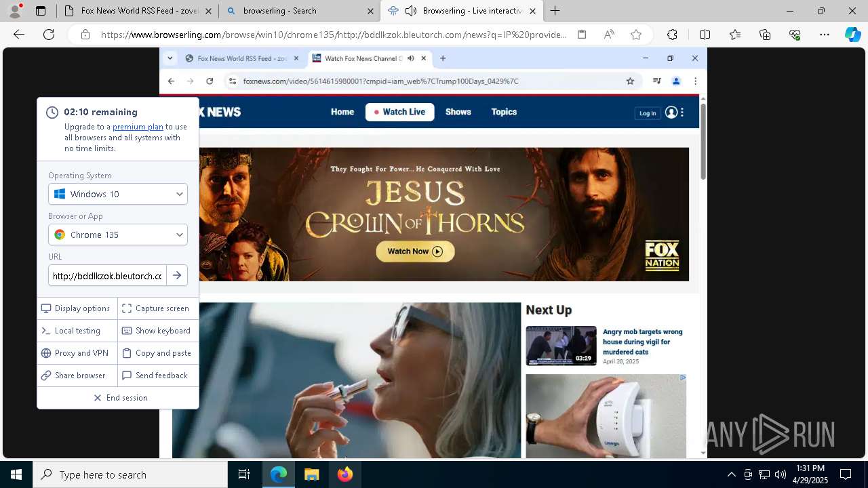
Task: Click Watch Now on Jesus banner
Action: (x=415, y=251)
